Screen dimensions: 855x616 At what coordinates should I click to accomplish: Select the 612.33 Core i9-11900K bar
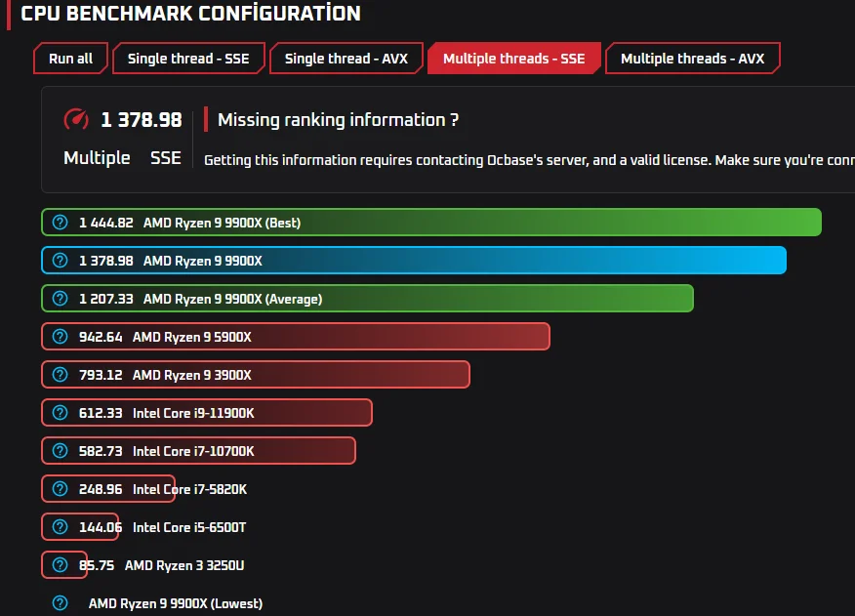coord(207,413)
